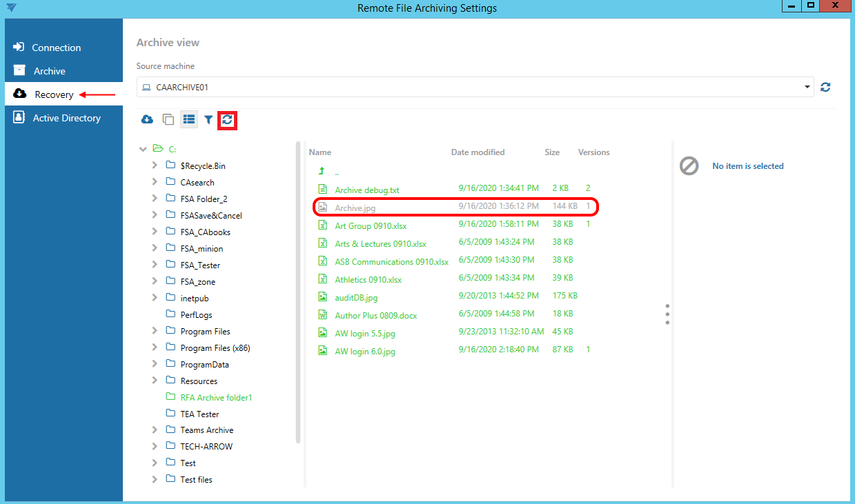Click the copy/duplicate toolbar icon
The image size is (855, 504).
coord(168,119)
